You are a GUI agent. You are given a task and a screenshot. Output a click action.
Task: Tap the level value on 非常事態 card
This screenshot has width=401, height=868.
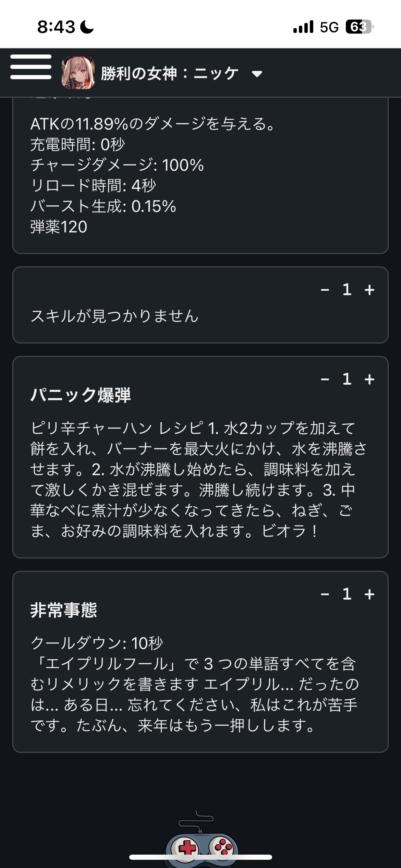(x=347, y=594)
